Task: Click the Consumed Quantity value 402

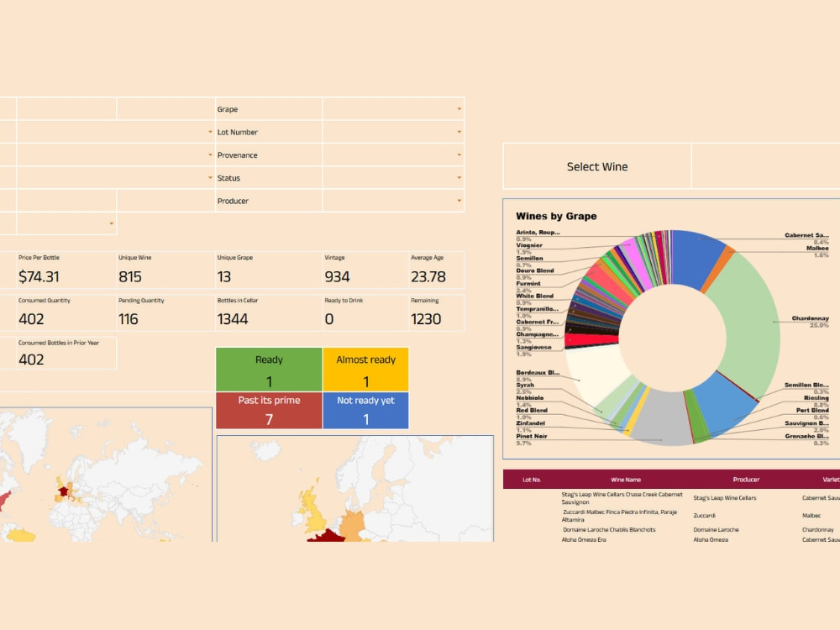Action: pos(31,319)
